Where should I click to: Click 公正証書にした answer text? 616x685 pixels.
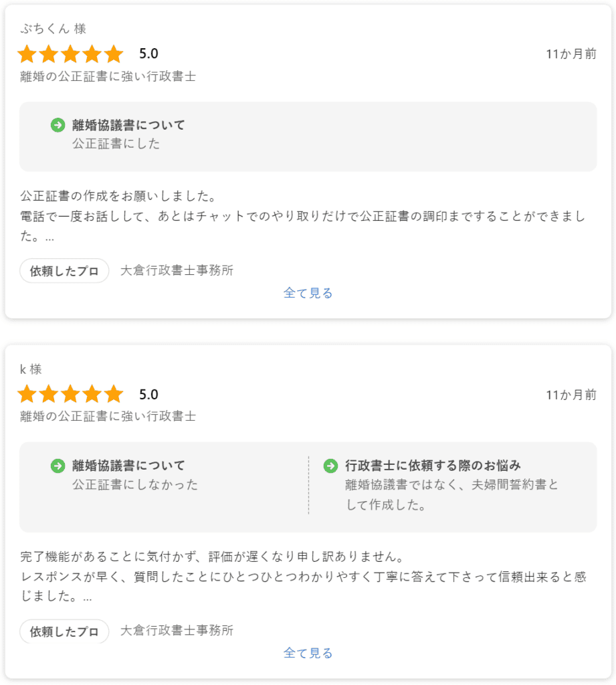point(116,144)
